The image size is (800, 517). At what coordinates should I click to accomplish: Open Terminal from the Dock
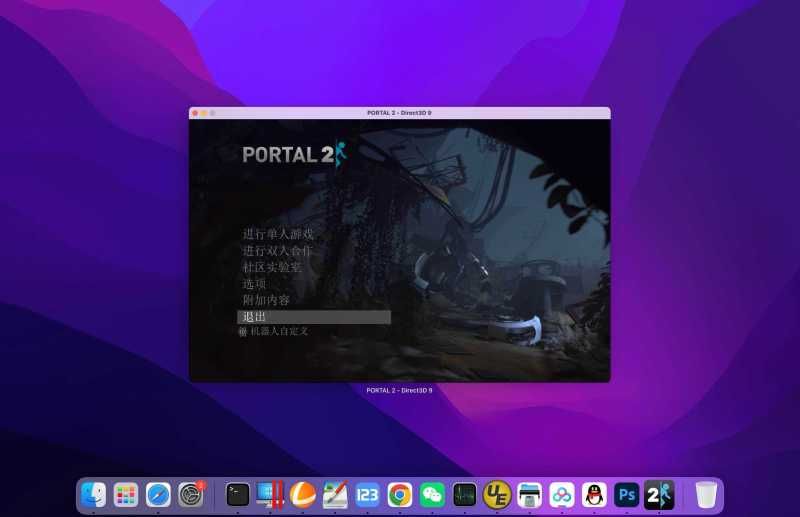[238, 495]
